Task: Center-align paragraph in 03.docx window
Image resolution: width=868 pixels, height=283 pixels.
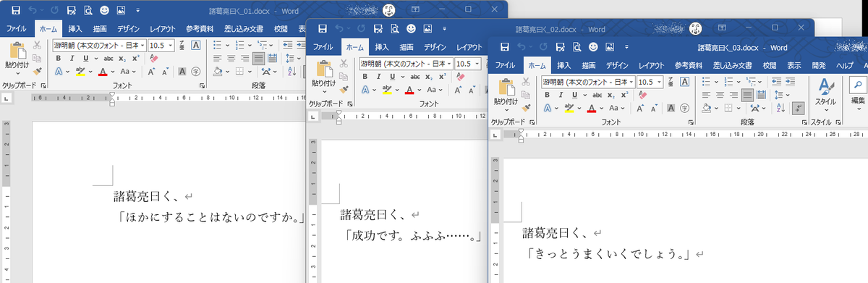Action: [720, 95]
